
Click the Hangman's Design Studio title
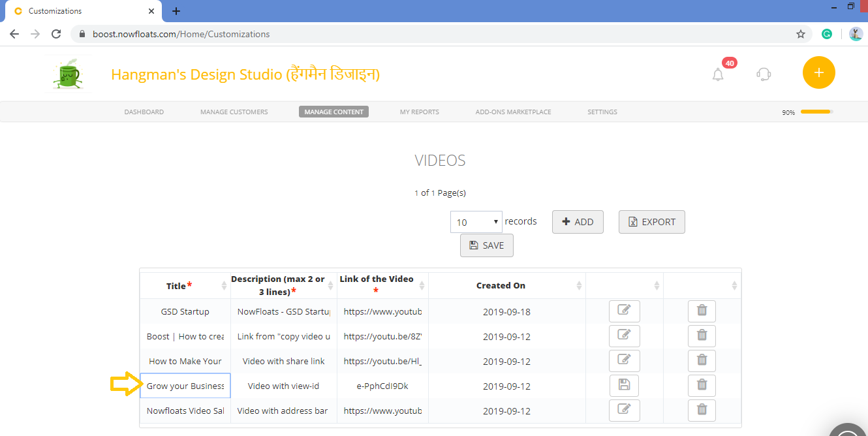point(245,74)
